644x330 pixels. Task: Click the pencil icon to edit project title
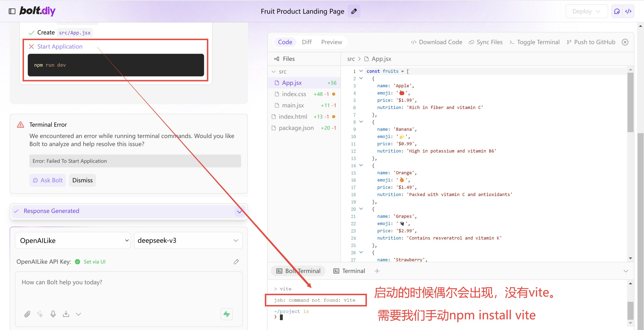[x=354, y=11]
